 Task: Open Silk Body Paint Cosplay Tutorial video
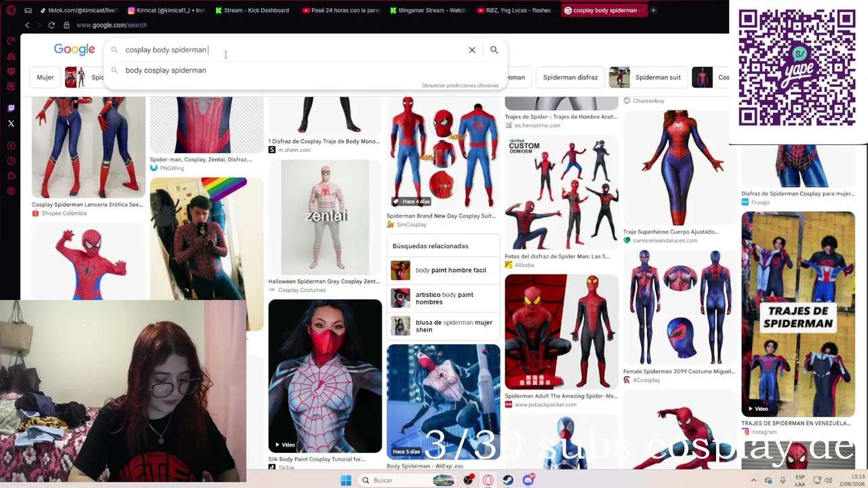[325, 376]
